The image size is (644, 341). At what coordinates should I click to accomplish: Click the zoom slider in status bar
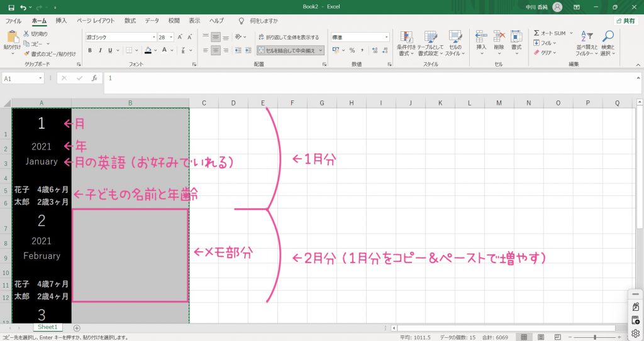point(594,337)
